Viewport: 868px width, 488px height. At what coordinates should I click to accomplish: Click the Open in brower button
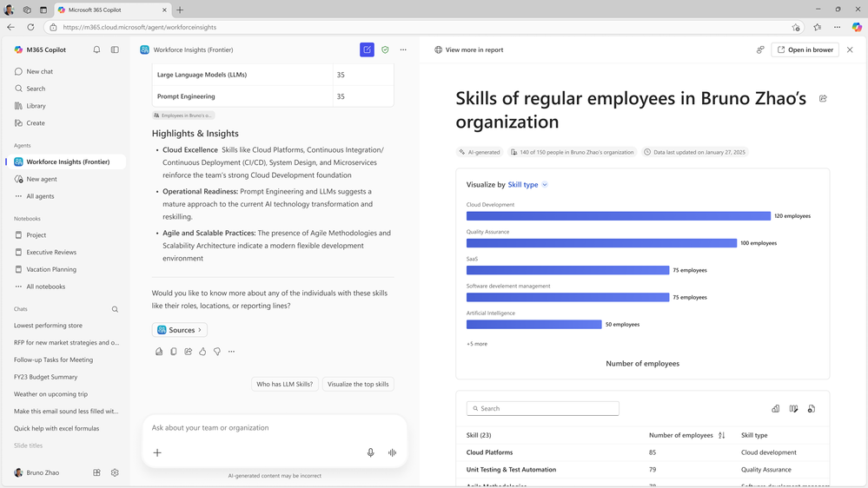click(805, 49)
